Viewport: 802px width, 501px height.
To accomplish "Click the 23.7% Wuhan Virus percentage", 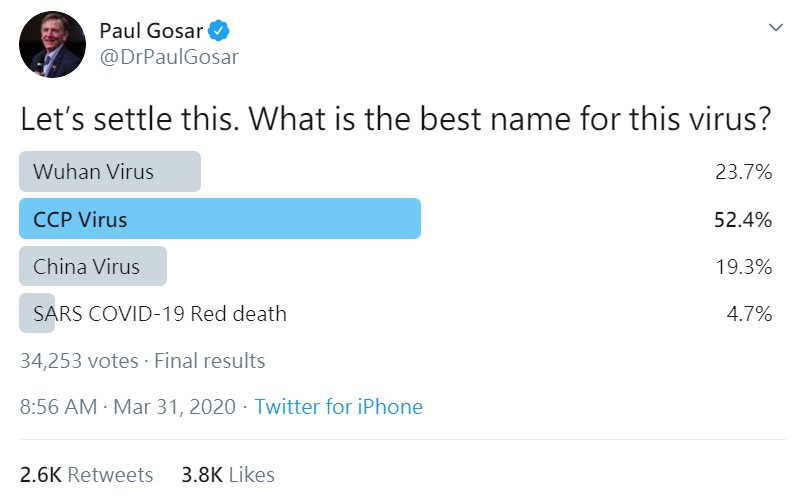I will click(743, 172).
